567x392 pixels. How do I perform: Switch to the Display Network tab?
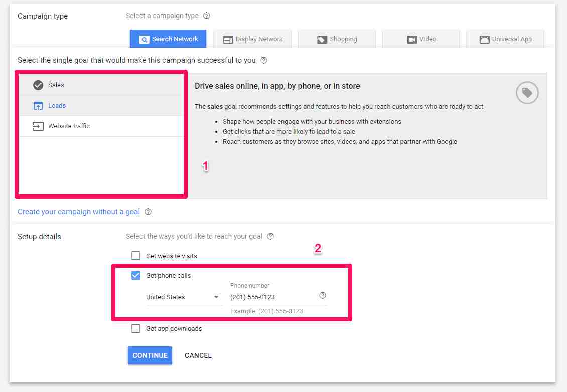(x=253, y=39)
